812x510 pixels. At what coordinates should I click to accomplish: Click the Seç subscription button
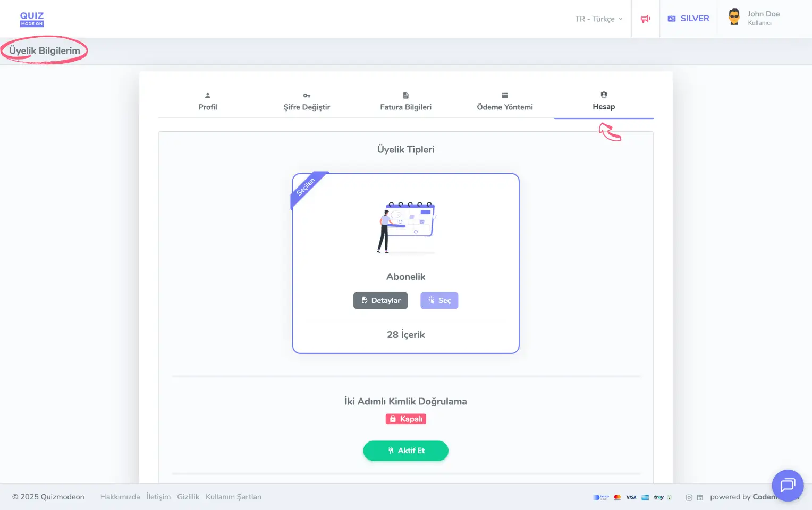click(x=439, y=301)
